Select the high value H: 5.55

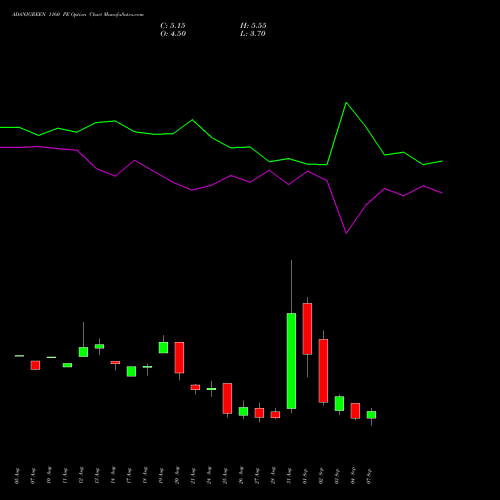[253, 26]
